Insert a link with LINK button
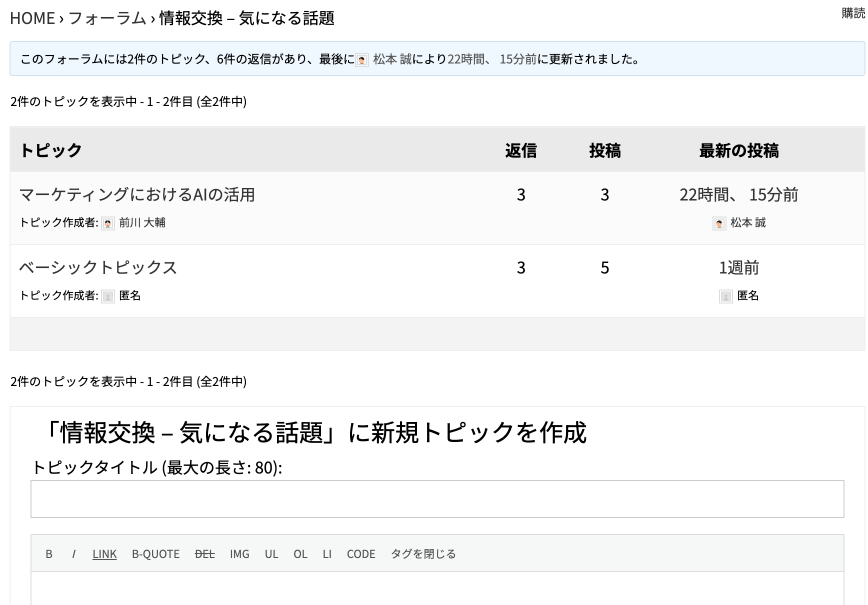Viewport: 868px width, 605px height. click(x=104, y=554)
